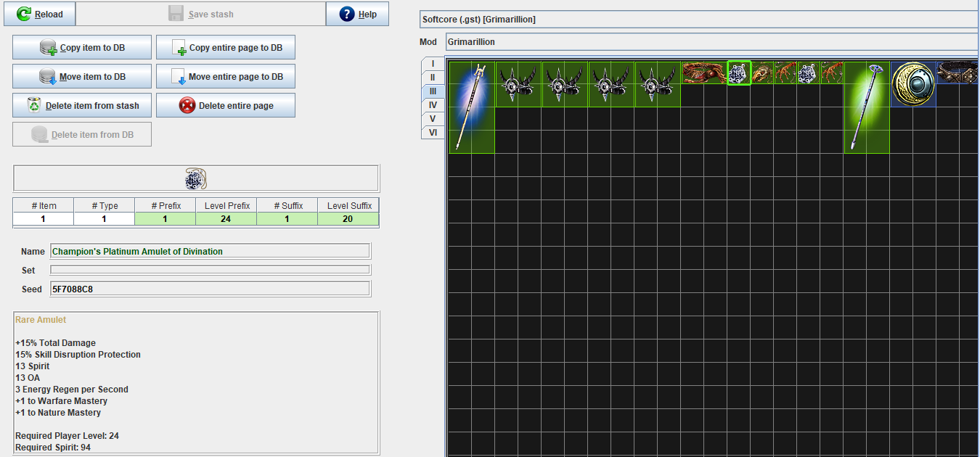Switch to stash page tab I
The height and width of the screenshot is (457, 980).
point(433,64)
